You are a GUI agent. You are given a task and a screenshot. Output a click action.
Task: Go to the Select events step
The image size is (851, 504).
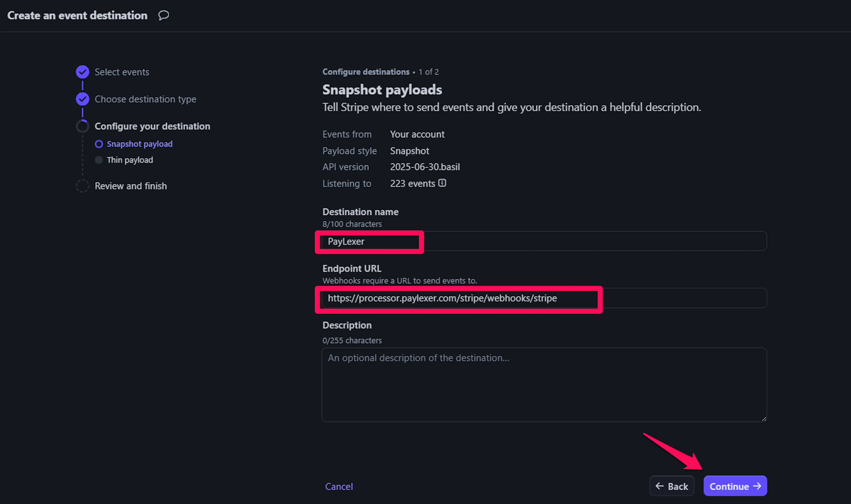tap(122, 72)
